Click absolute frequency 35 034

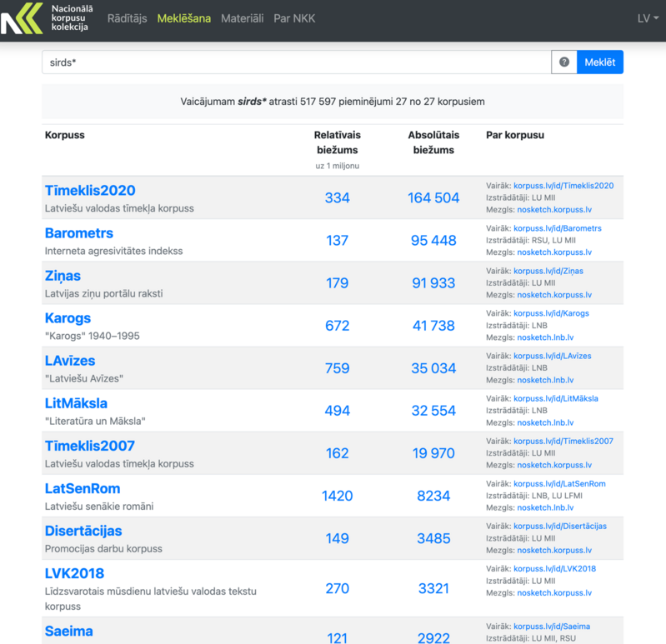click(433, 368)
